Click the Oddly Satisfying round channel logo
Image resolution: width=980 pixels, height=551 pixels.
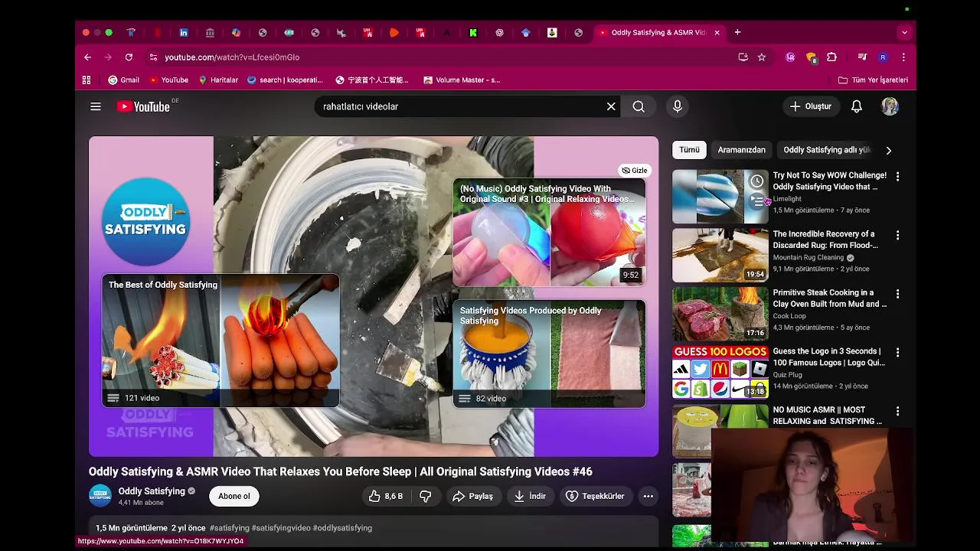tap(145, 222)
